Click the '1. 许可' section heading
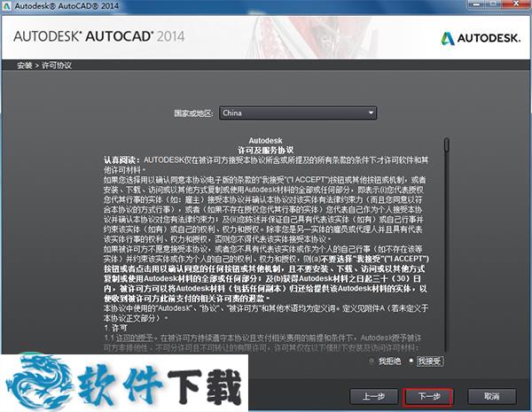Viewport: 532px width, 412px height. coord(116,328)
